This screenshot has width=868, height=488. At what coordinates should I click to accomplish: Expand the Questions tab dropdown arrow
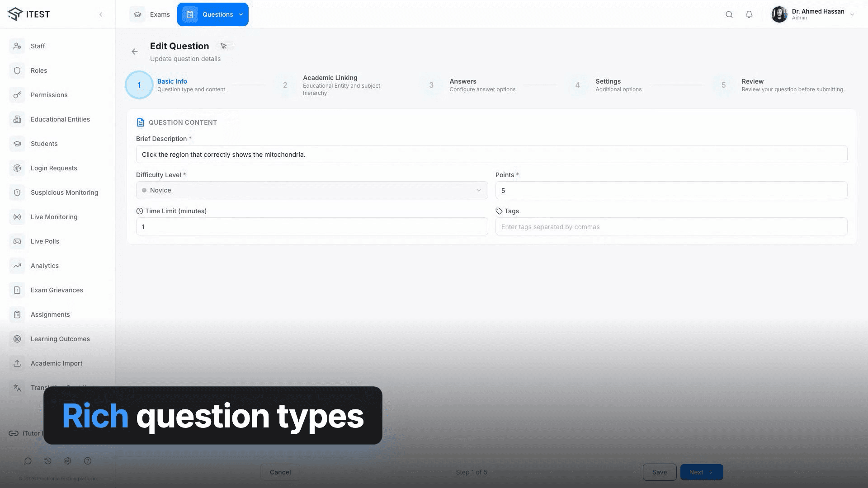click(x=241, y=14)
